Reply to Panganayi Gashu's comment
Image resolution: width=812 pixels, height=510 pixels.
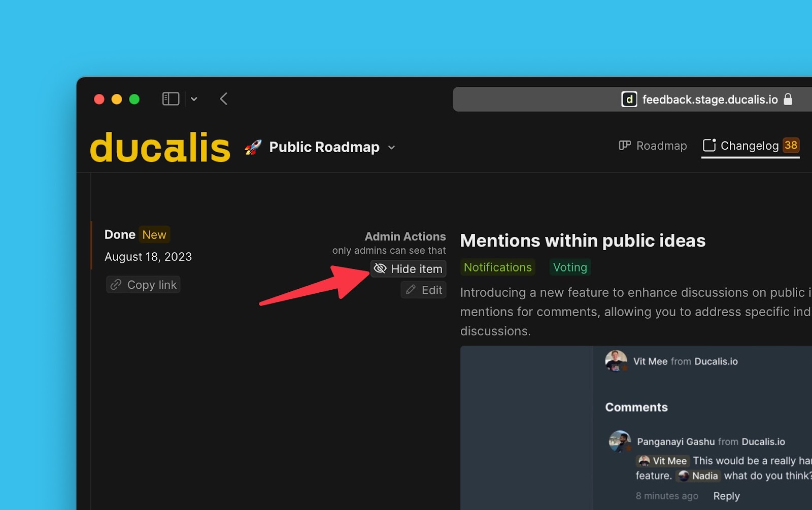coord(726,496)
